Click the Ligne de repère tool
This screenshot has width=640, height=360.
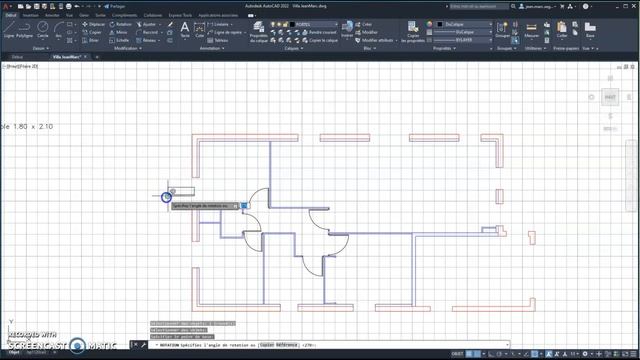[x=225, y=32]
